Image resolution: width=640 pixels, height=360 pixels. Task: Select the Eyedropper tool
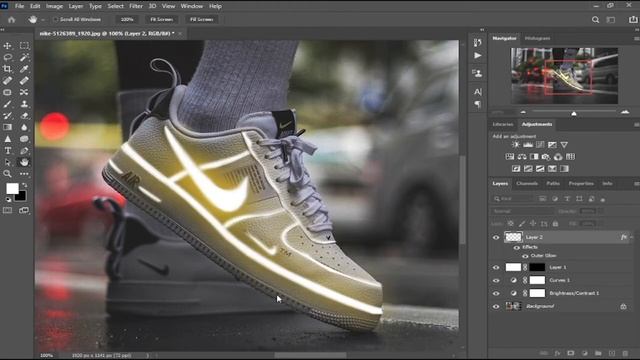24,69
